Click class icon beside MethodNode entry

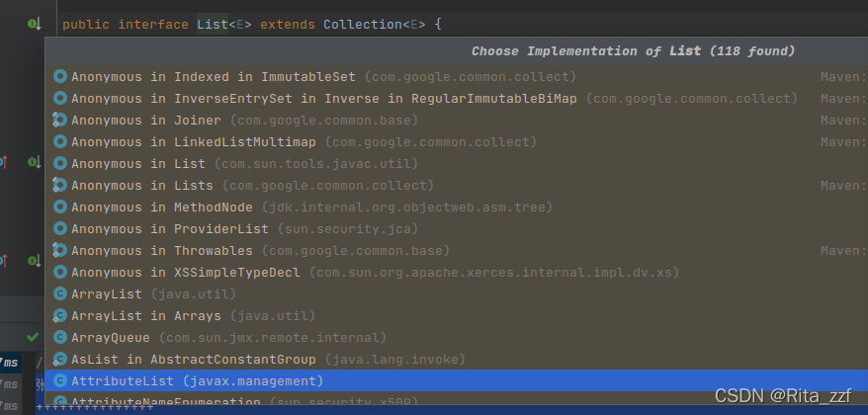coord(59,207)
